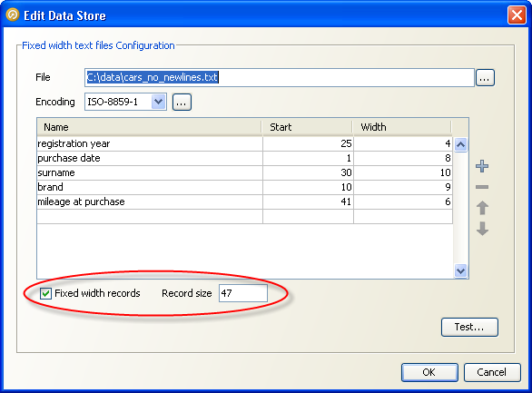
Task: Click the Start value 10 for brand
Action: tap(308, 187)
